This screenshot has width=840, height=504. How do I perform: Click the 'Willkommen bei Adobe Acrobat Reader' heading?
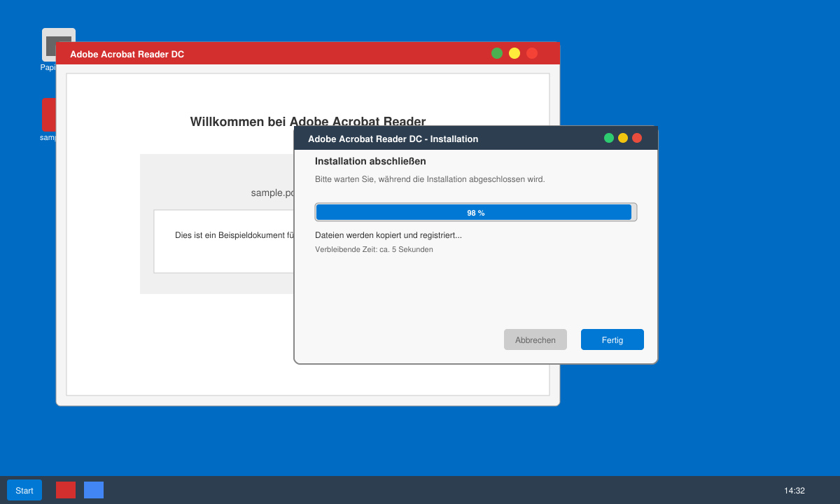pyautogui.click(x=308, y=121)
